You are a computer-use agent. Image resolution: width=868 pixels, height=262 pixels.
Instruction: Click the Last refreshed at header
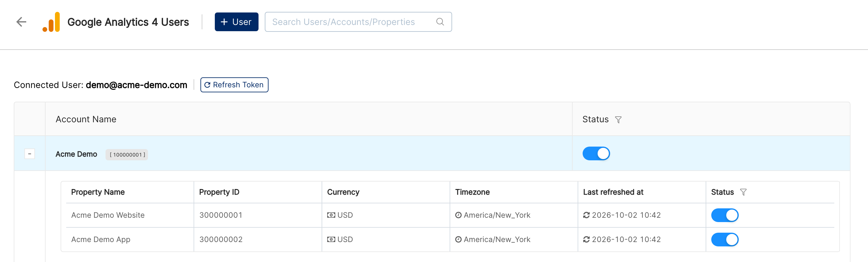coord(613,192)
